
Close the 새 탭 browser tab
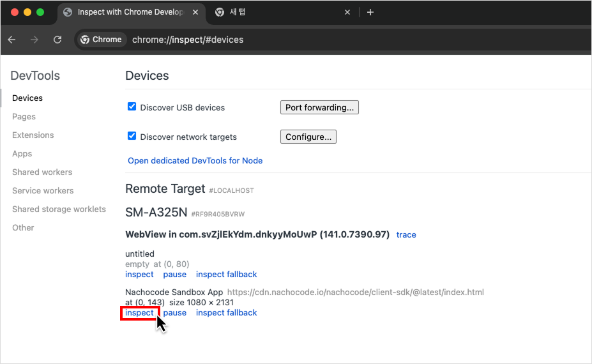click(x=347, y=12)
